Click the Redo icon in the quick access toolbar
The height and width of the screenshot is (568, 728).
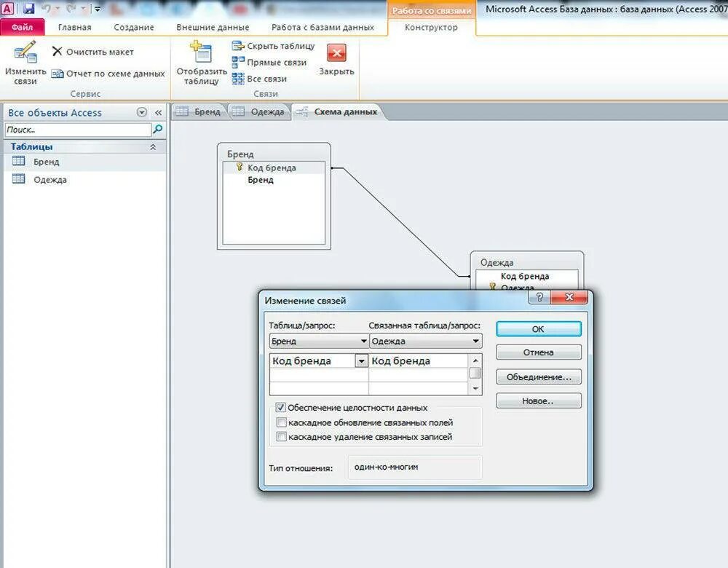71,8
